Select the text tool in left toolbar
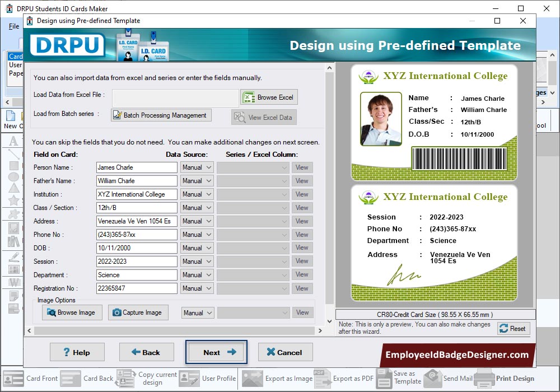This screenshot has width=560, height=392. coord(13,141)
